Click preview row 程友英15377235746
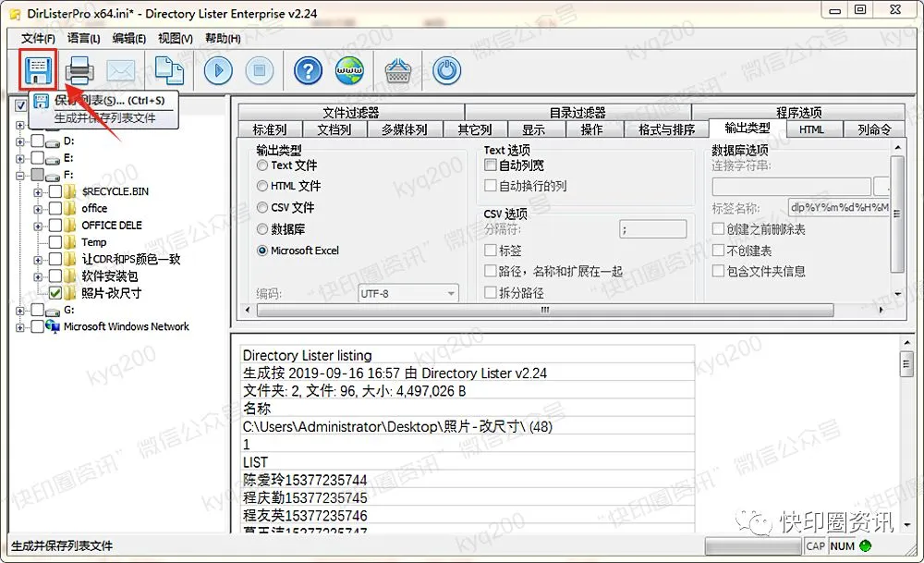Viewport: 924px width, 563px height. [468, 516]
